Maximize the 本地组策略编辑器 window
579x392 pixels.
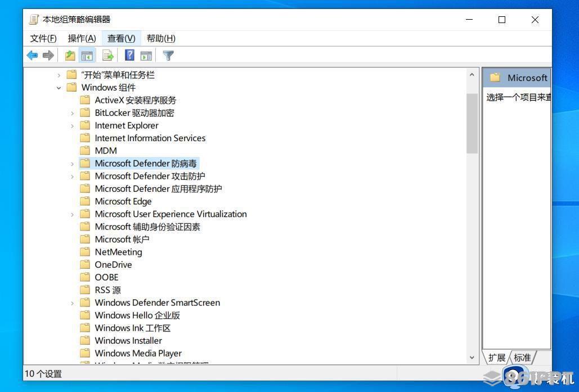click(502, 20)
